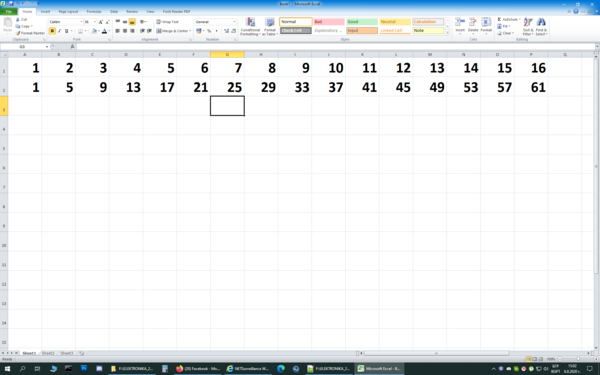
Task: Center cell text horizontally
Action: point(125,31)
